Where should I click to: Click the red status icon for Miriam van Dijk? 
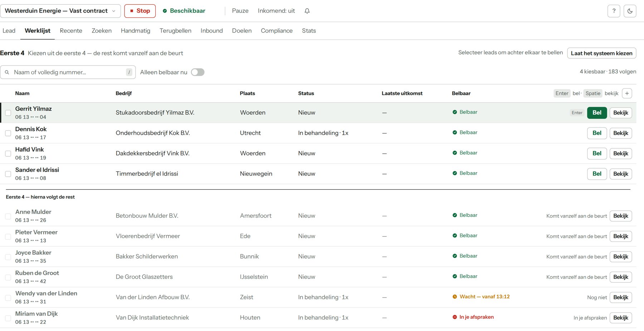tap(455, 317)
